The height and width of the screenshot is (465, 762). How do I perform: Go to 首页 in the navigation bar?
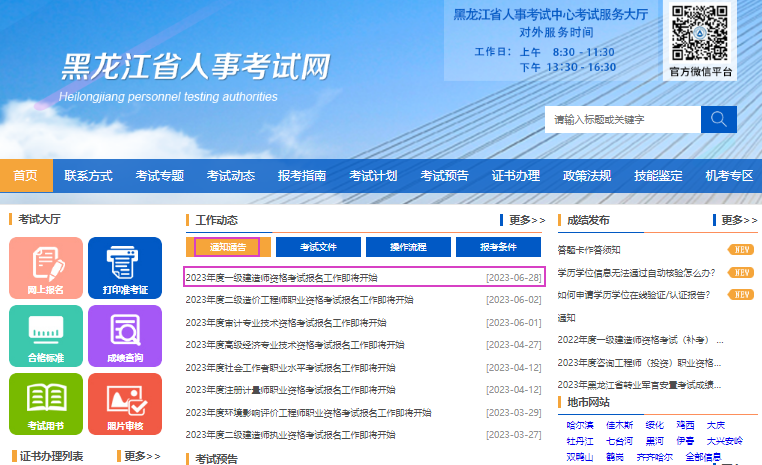point(26,176)
